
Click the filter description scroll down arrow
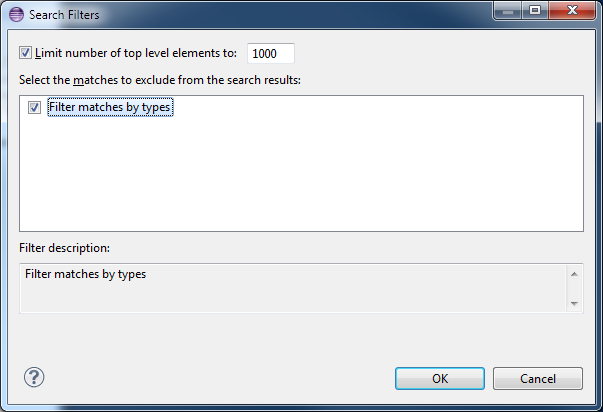tap(574, 304)
